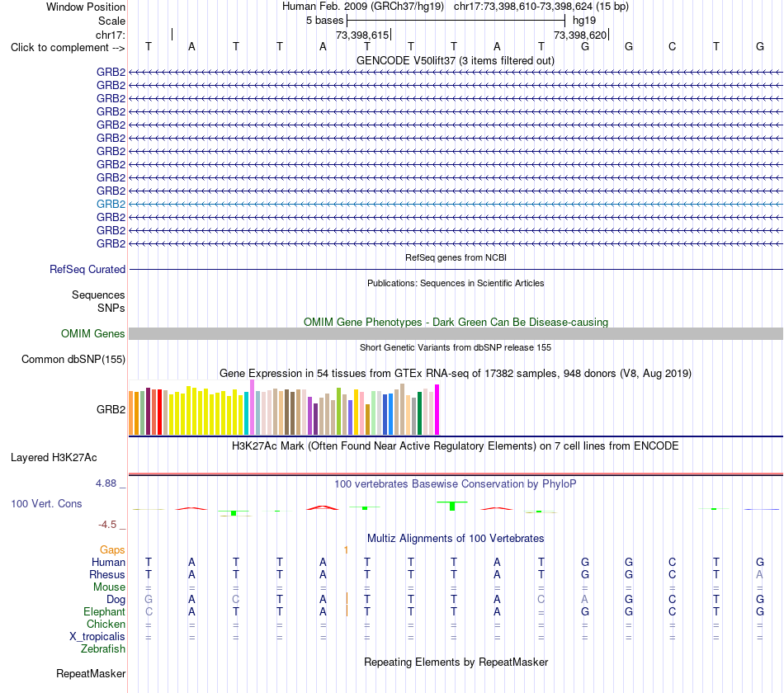Click the Elephant alignment row label
This screenshot has width=784, height=693.
(x=104, y=611)
